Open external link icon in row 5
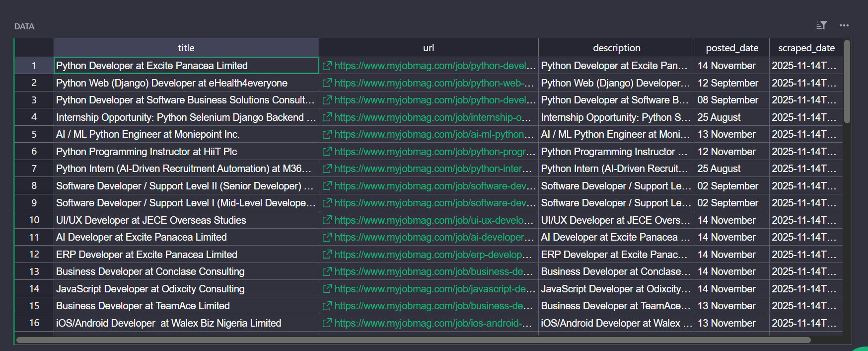Viewport: 868px width, 351px height. (327, 134)
